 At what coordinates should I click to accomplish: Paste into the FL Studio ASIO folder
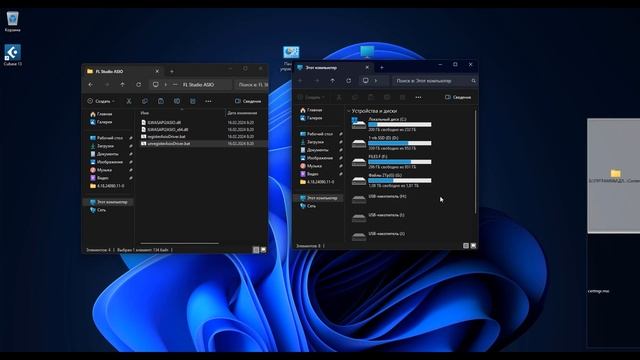pos(161,101)
